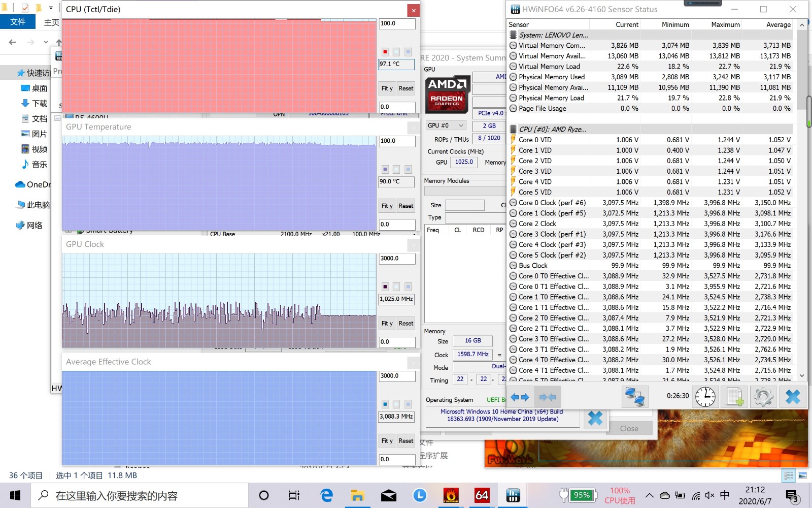The height and width of the screenshot is (508, 812).
Task: Select the Core 0 VID sensor row
Action: coord(650,140)
